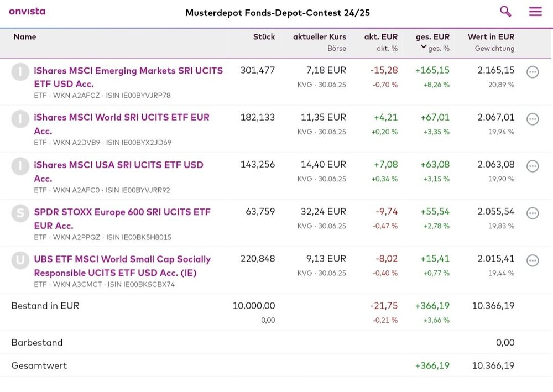Open options for iShares MSCI USA row

pos(533,166)
